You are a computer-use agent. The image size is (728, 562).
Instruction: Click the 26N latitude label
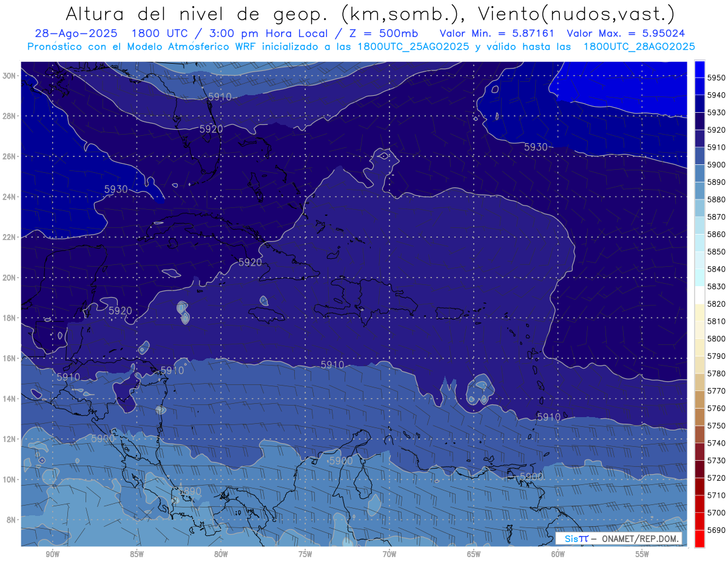[9, 156]
